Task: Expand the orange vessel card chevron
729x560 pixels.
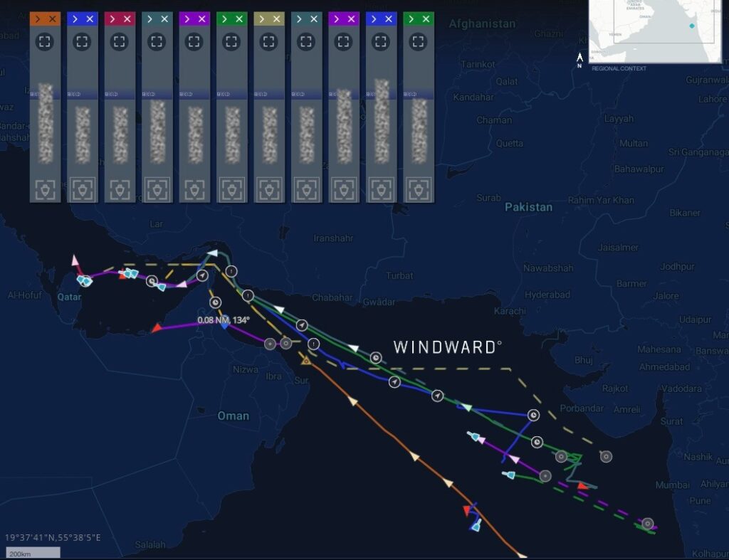Action: pos(38,19)
